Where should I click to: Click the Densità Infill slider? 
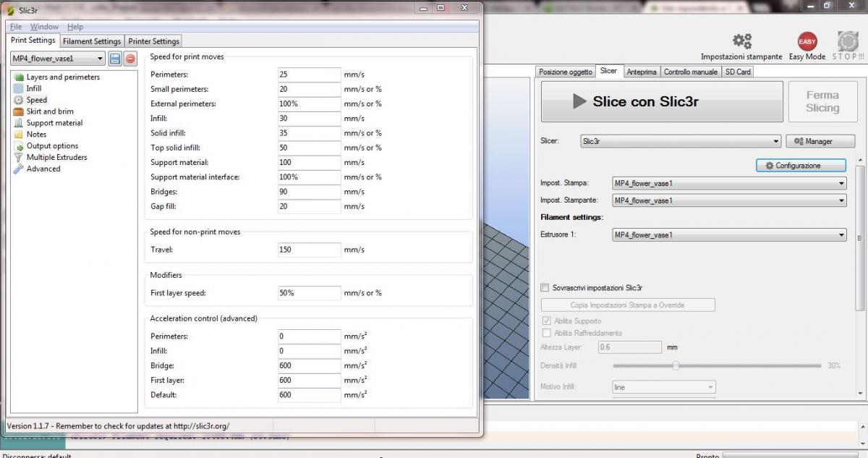(675, 365)
